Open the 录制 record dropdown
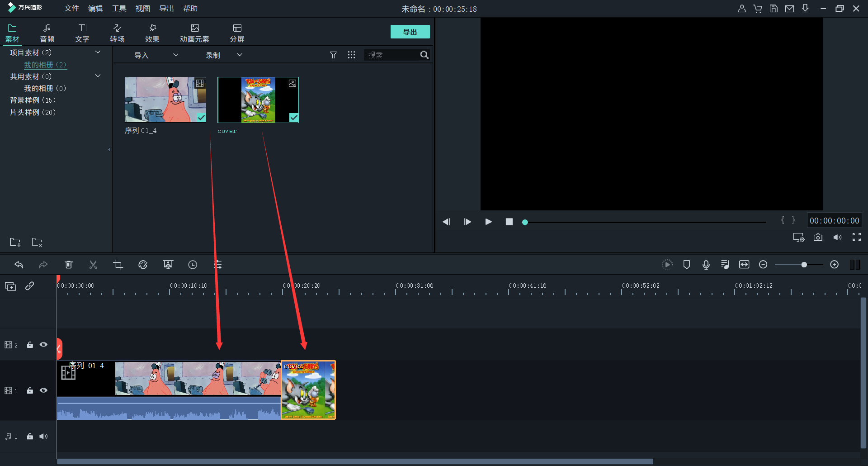Screen dimensions: 868x466 tap(224, 55)
